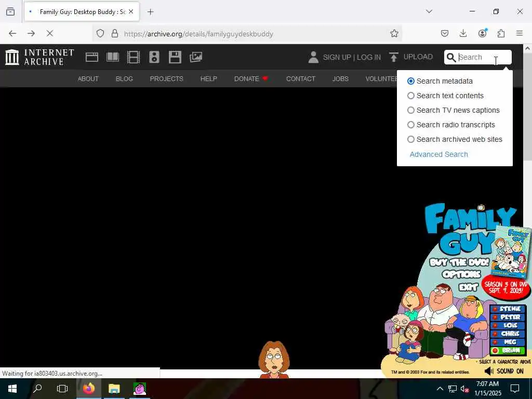Show hidden system tray icons chevron
532x399 pixels.
(x=440, y=389)
